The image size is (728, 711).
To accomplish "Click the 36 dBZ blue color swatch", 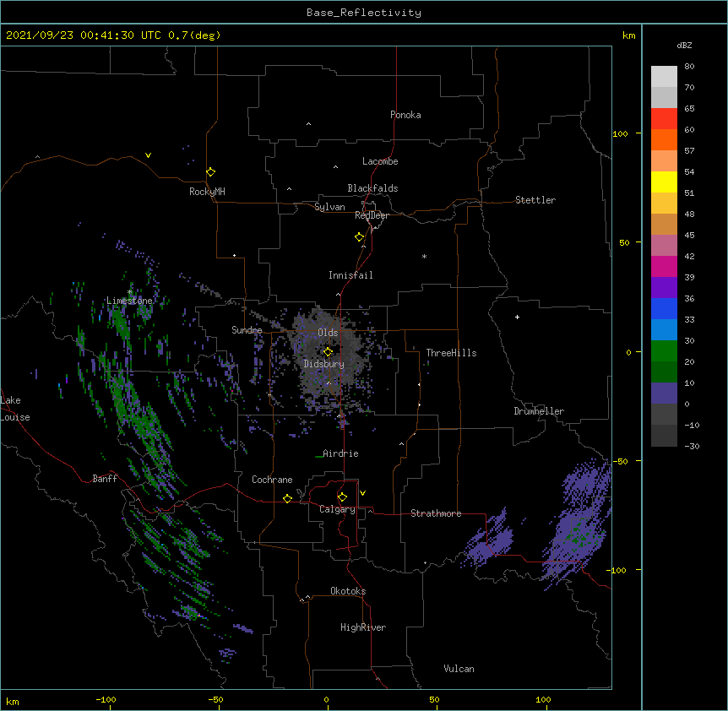I will (x=664, y=308).
